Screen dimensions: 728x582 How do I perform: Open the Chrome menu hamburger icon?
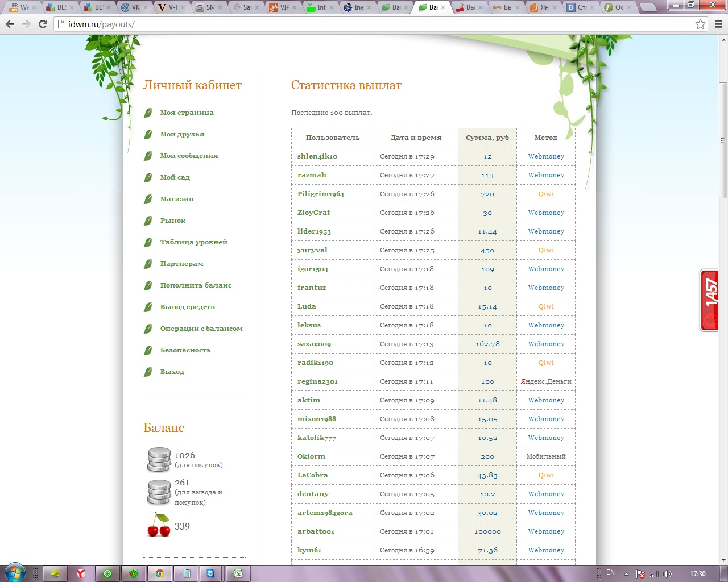pyautogui.click(x=718, y=24)
